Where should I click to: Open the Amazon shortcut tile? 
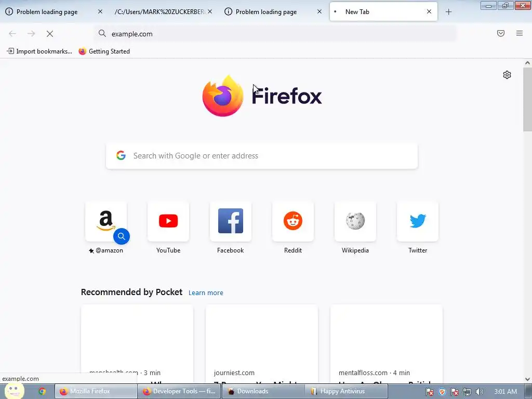click(x=106, y=221)
